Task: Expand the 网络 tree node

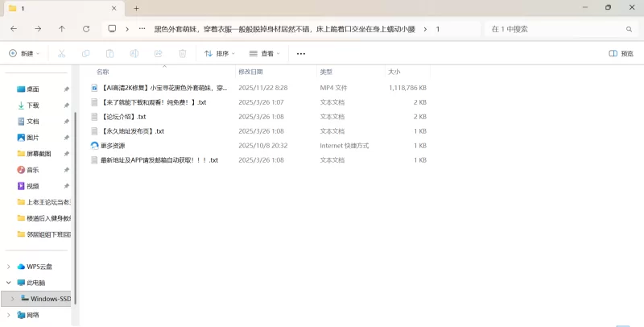Action: click(9, 315)
